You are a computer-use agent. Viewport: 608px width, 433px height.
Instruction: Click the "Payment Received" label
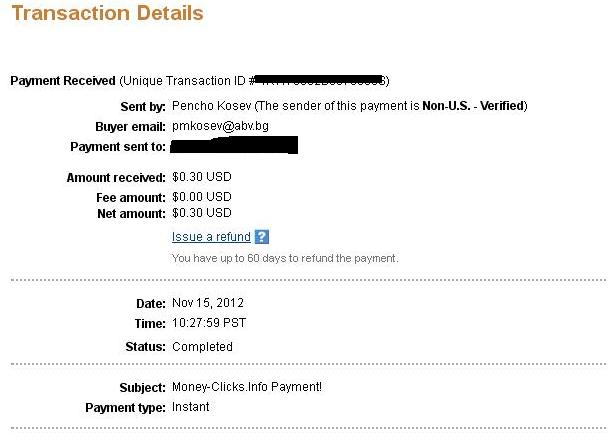pos(63,80)
